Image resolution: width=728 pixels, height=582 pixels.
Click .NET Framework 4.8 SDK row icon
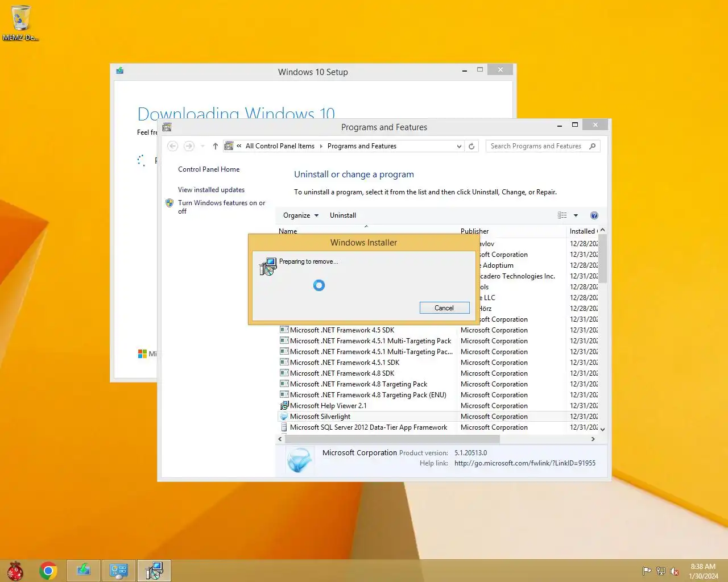coord(284,373)
